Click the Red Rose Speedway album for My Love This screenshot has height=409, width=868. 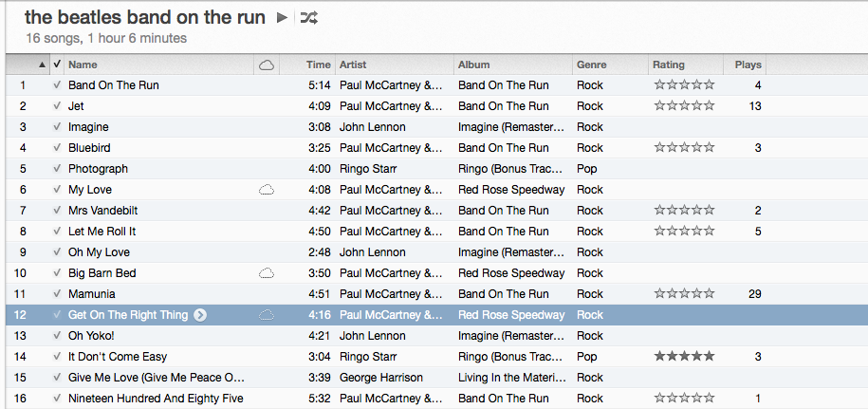coord(511,190)
